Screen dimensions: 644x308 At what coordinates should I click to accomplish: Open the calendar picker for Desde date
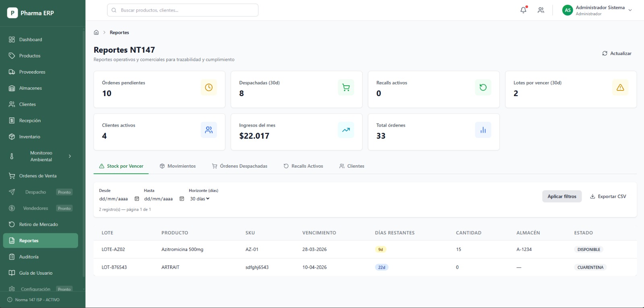tap(137, 199)
